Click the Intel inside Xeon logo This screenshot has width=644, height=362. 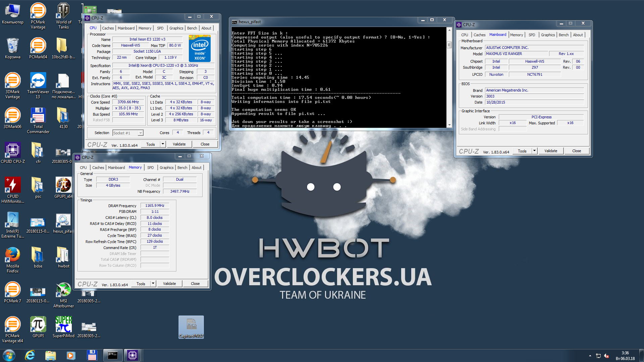[200, 49]
